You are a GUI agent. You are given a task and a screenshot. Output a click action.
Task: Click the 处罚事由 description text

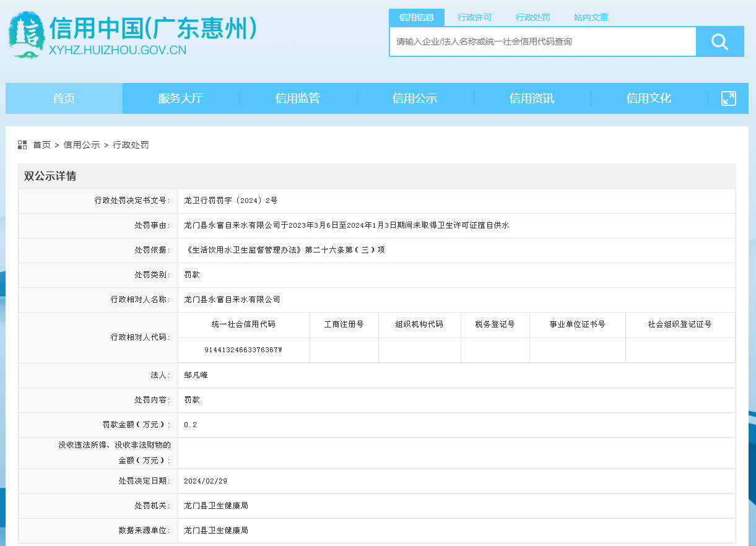pyautogui.click(x=346, y=225)
